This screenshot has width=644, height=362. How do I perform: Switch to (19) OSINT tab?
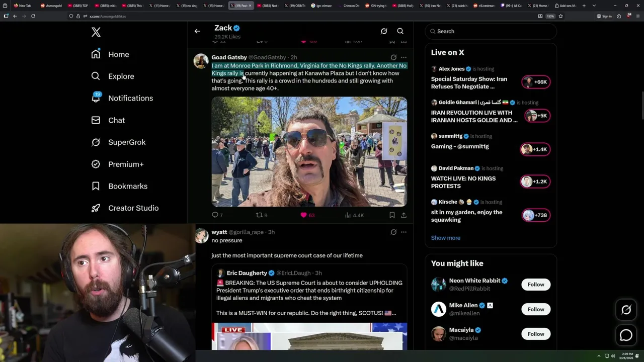click(294, 6)
